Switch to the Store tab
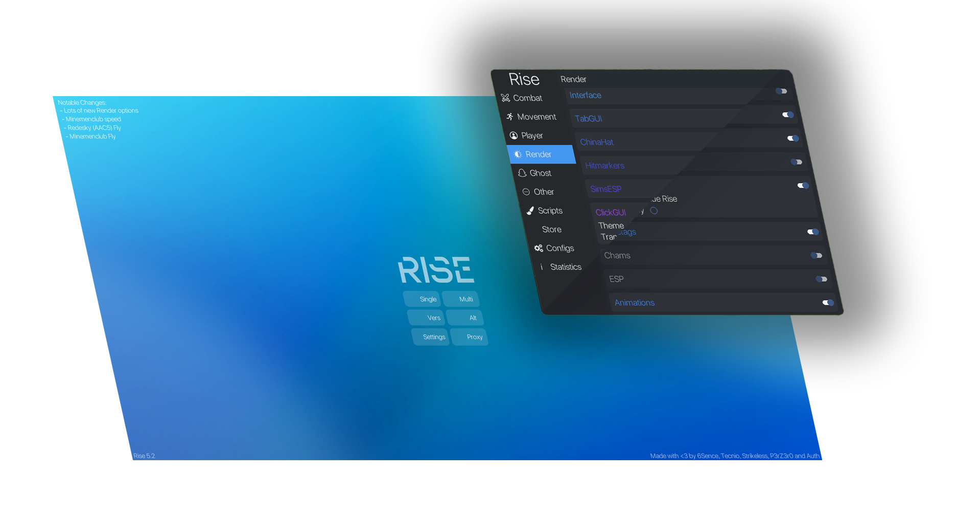 [551, 229]
